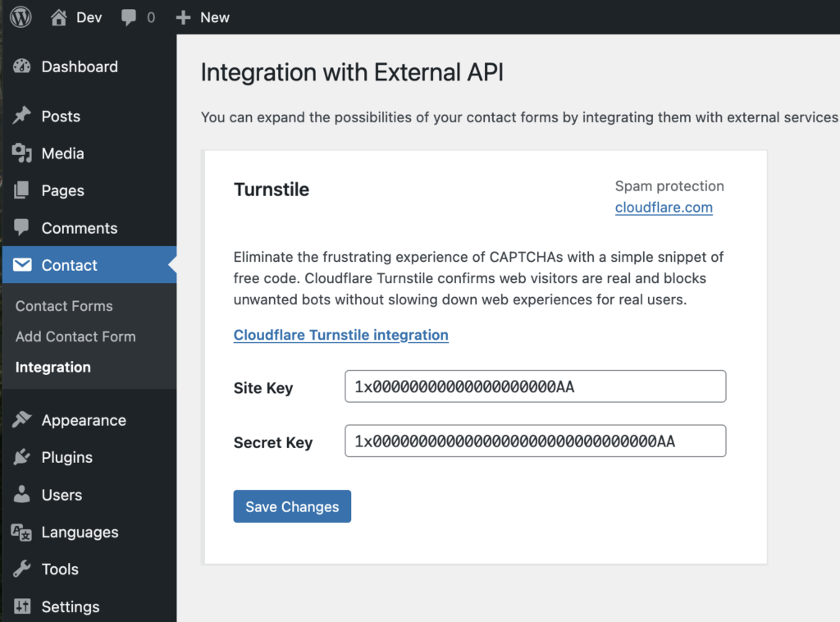The width and height of the screenshot is (840, 622).
Task: Click the Pages icon in the sidebar
Action: [x=22, y=190]
